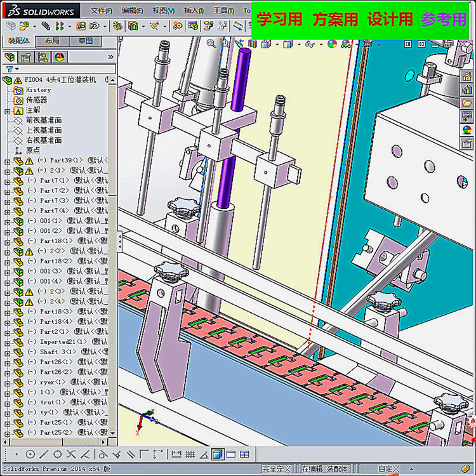Select Shaft 3<1> in the feature tree
The height and width of the screenshot is (476, 476).
[57, 352]
